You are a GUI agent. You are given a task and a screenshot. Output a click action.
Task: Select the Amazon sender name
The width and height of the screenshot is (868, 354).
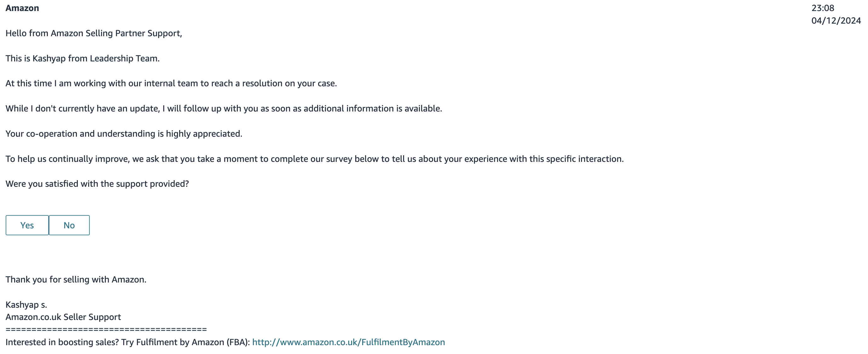click(22, 8)
